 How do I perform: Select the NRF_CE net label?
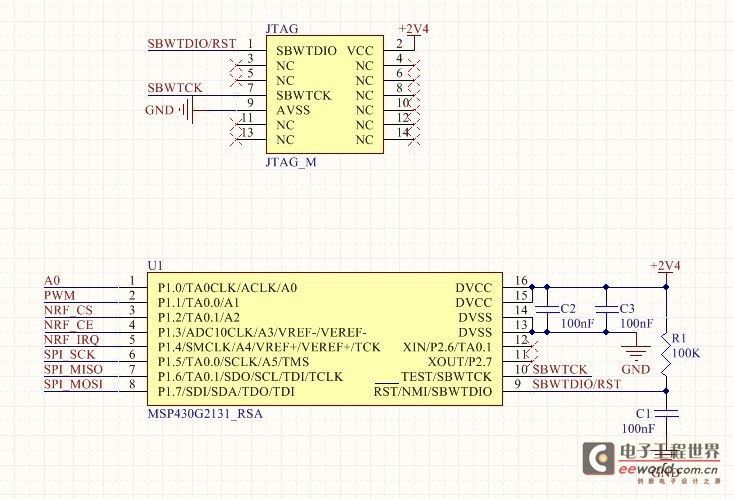click(69, 325)
